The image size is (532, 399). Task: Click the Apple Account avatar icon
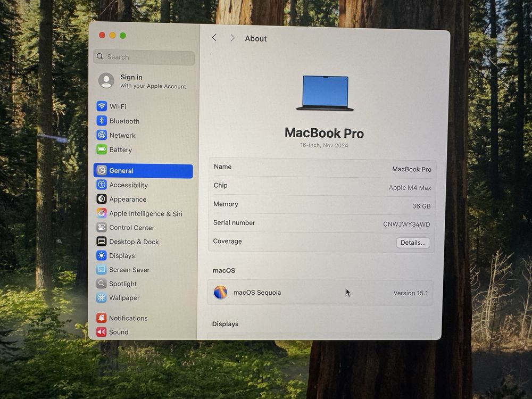106,81
